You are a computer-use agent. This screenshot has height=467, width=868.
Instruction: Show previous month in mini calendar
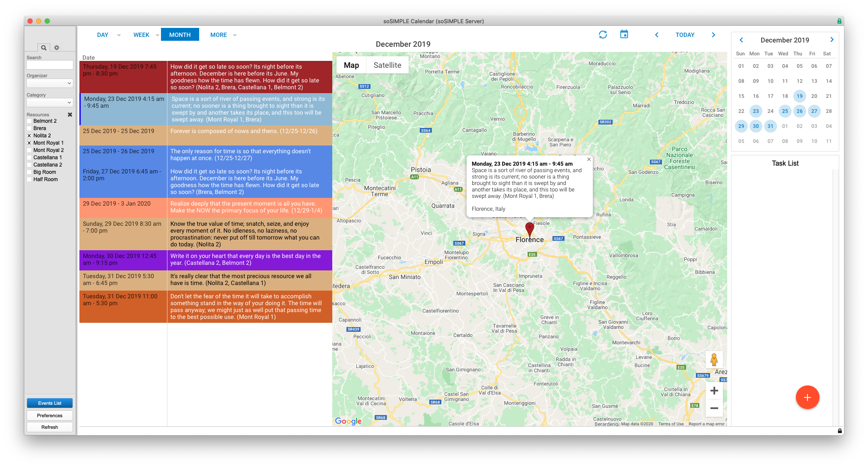tap(741, 40)
